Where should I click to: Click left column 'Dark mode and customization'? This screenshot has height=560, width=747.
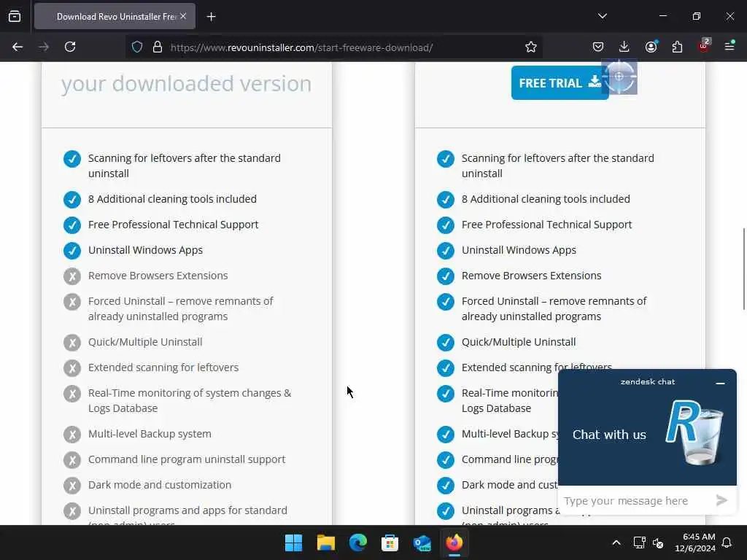coord(160,485)
